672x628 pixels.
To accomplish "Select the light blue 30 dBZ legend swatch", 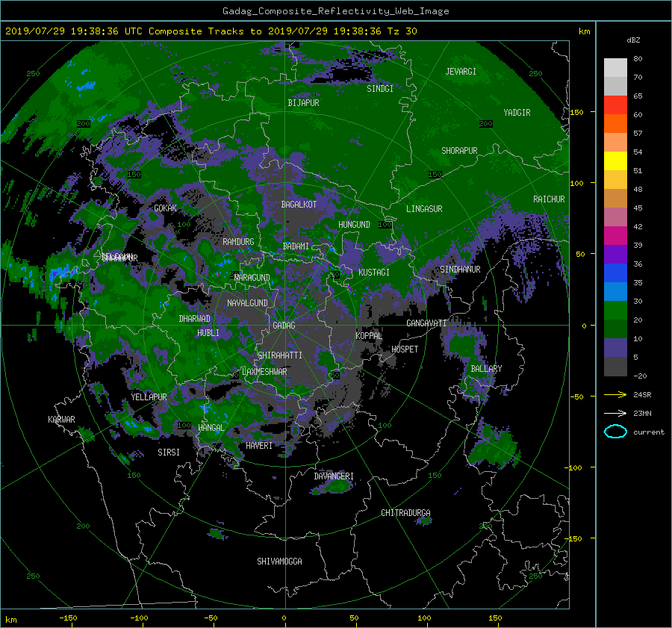I will [615, 291].
